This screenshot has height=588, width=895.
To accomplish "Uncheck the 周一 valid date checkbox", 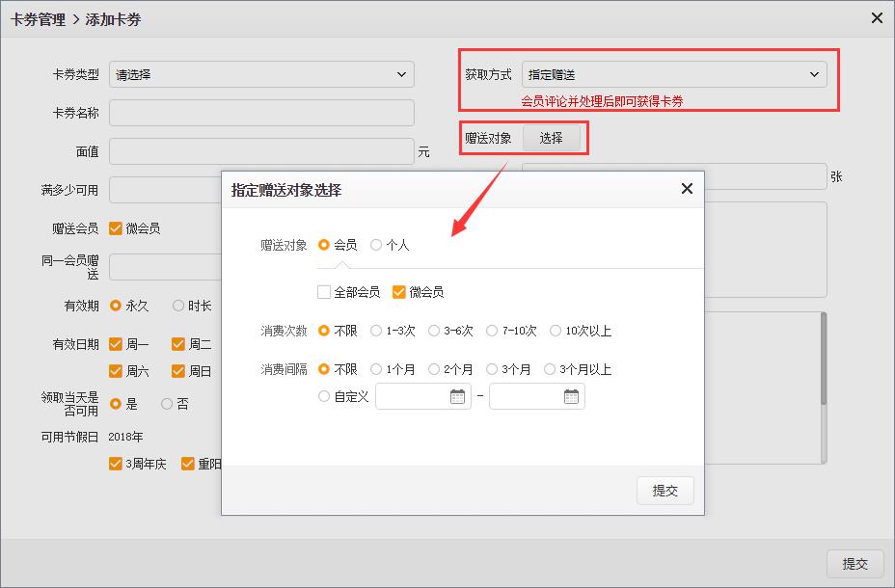I will [116, 344].
